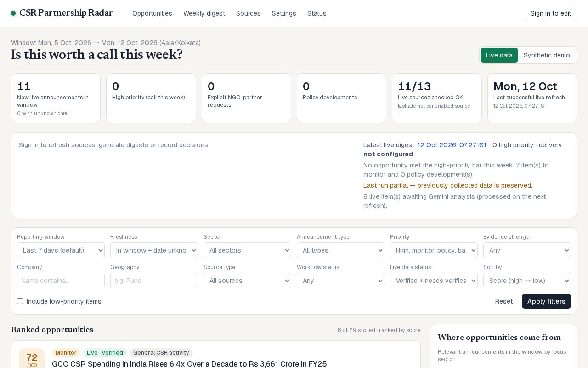Click the 72 score badge
The height and width of the screenshot is (368, 588).
pos(32,358)
